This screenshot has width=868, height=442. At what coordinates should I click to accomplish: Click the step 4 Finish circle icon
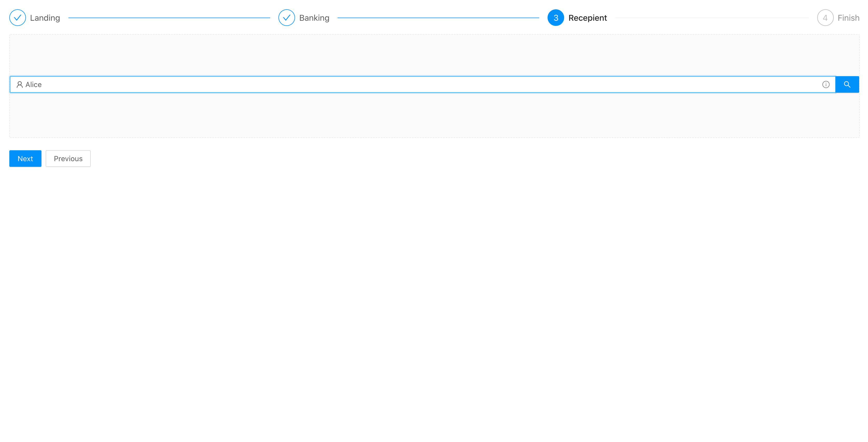[x=825, y=18]
